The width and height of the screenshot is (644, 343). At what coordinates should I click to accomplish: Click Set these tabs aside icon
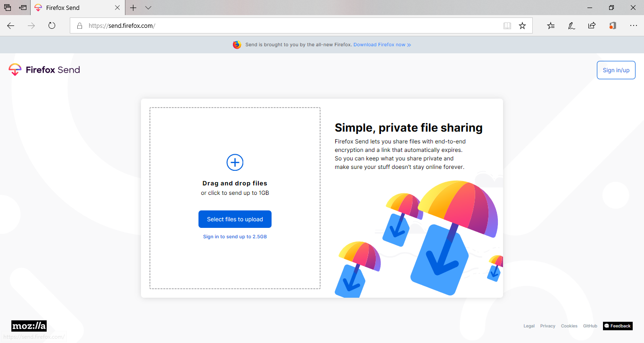[23, 8]
